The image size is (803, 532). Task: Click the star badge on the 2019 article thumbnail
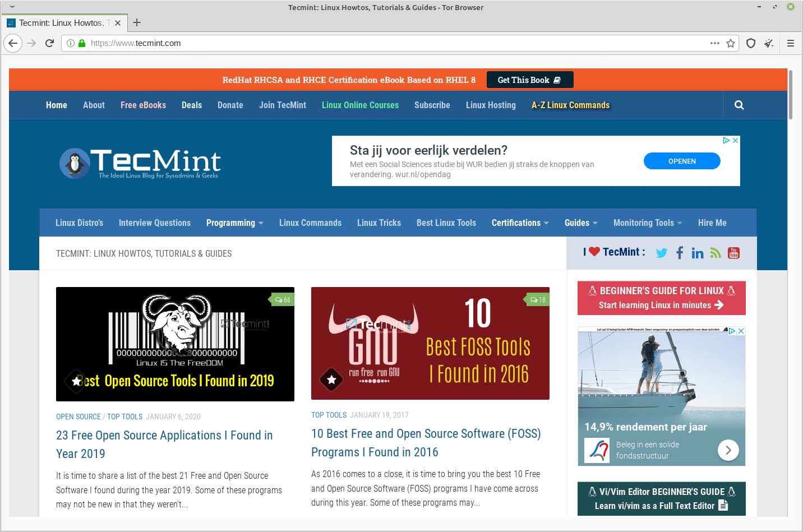pyautogui.click(x=76, y=381)
